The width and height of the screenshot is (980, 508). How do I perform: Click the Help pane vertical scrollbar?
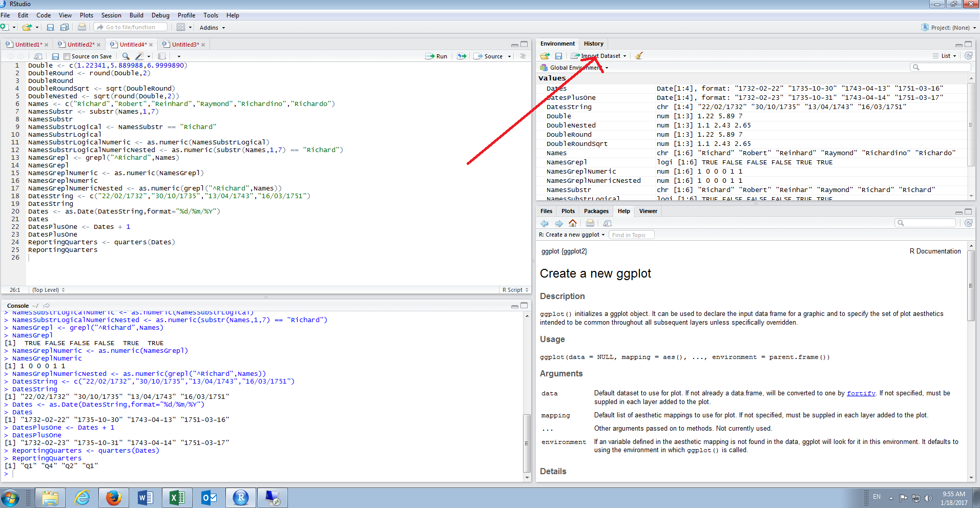(x=971, y=286)
